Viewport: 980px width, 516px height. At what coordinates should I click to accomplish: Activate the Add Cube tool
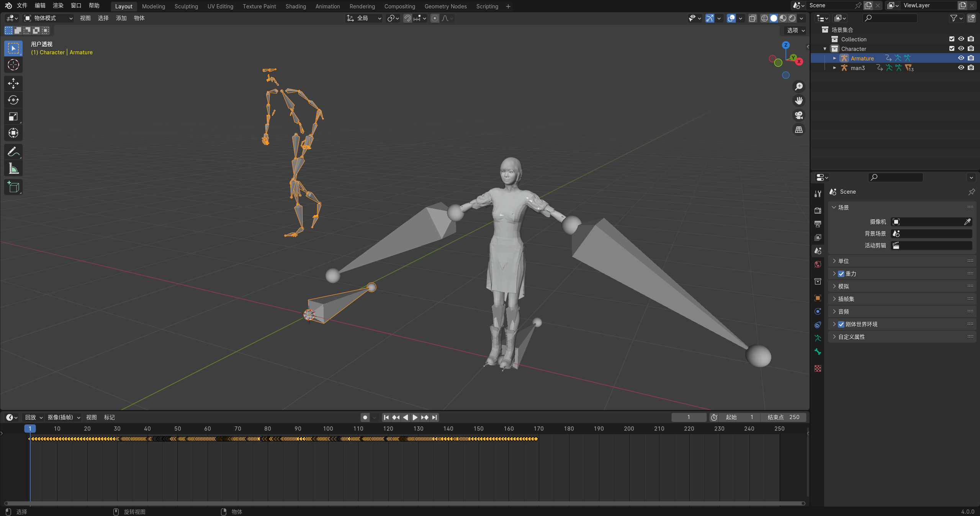[13, 187]
